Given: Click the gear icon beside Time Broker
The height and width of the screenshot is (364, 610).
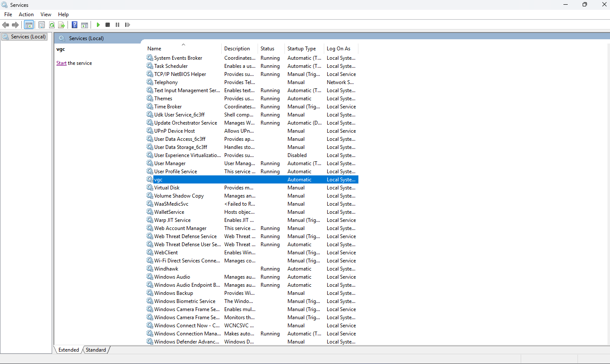Looking at the screenshot, I should click(x=150, y=107).
